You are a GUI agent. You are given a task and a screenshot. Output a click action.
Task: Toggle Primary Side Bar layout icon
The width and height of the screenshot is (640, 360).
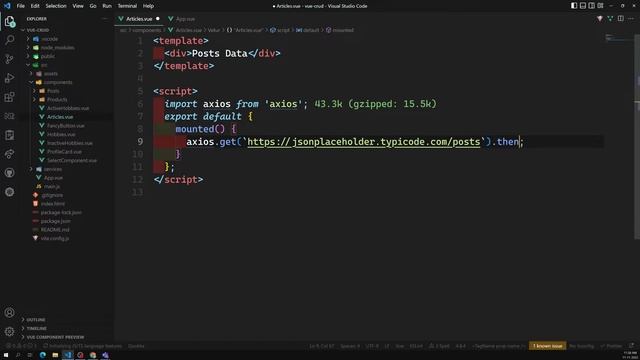click(574, 6)
